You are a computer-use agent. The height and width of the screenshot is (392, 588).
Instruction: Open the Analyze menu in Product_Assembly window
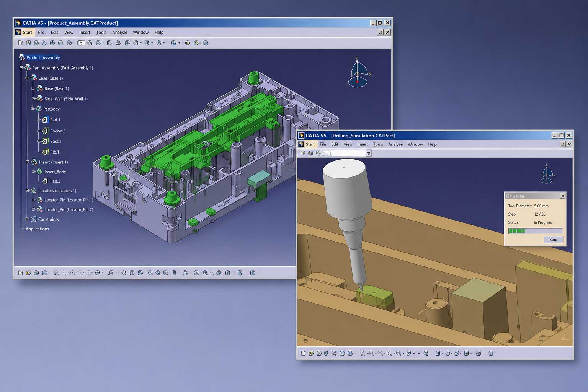[x=119, y=33]
